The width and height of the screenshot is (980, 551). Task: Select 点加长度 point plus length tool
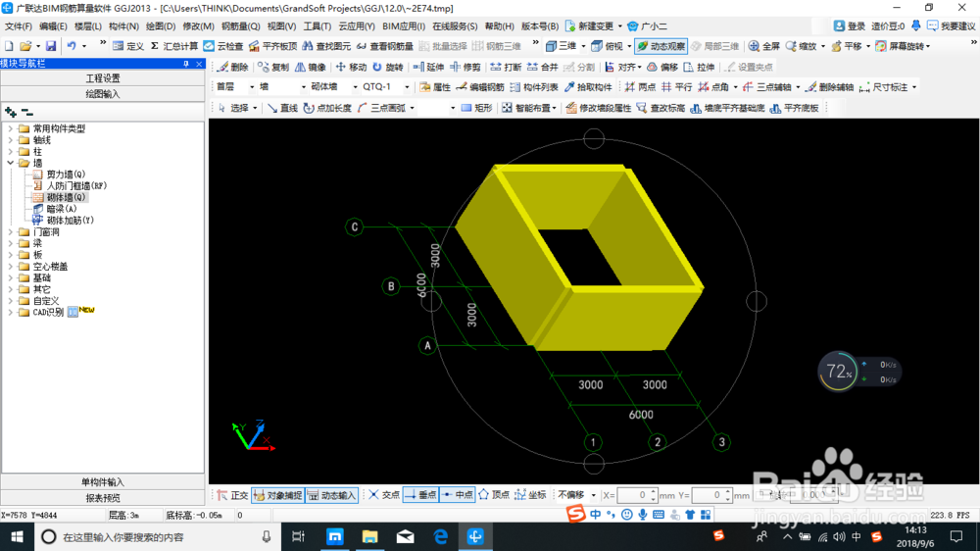pos(327,108)
